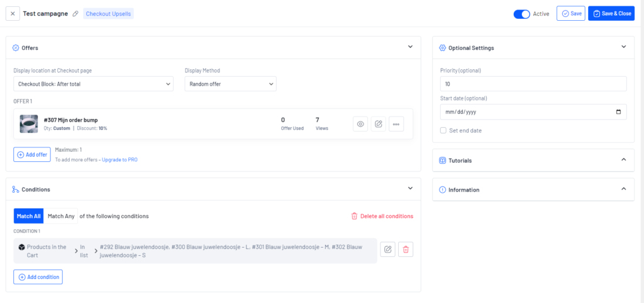Focus the Priority input field
Image resolution: width=644 pixels, height=303 pixels.
click(533, 84)
